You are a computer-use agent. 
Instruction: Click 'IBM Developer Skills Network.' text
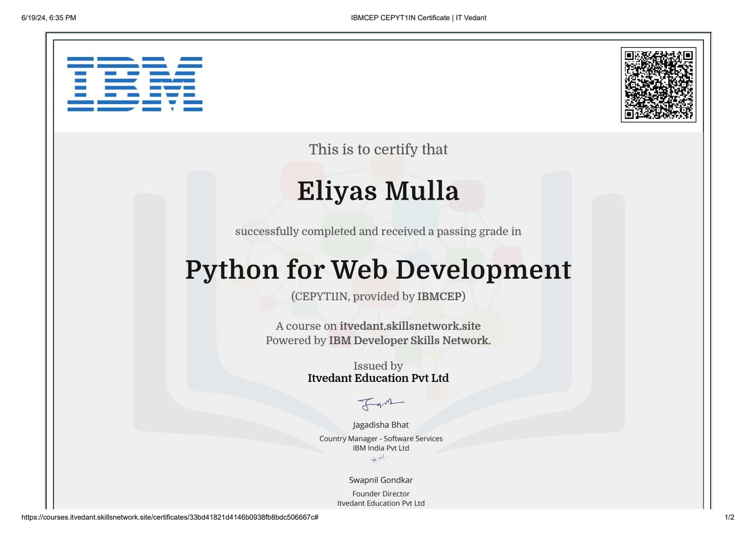pos(409,340)
